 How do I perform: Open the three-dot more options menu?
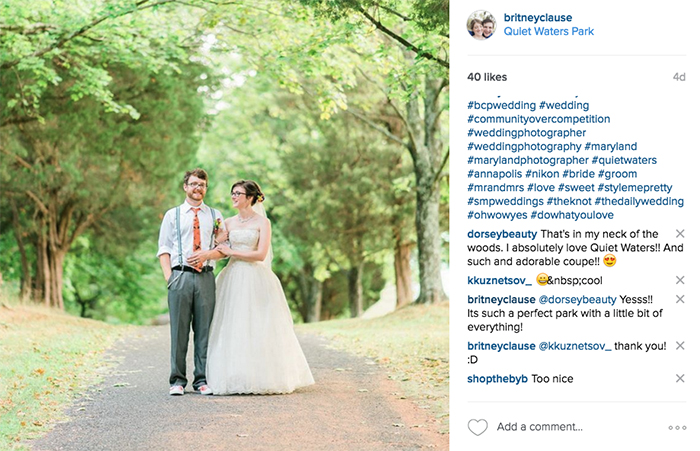[x=677, y=427]
